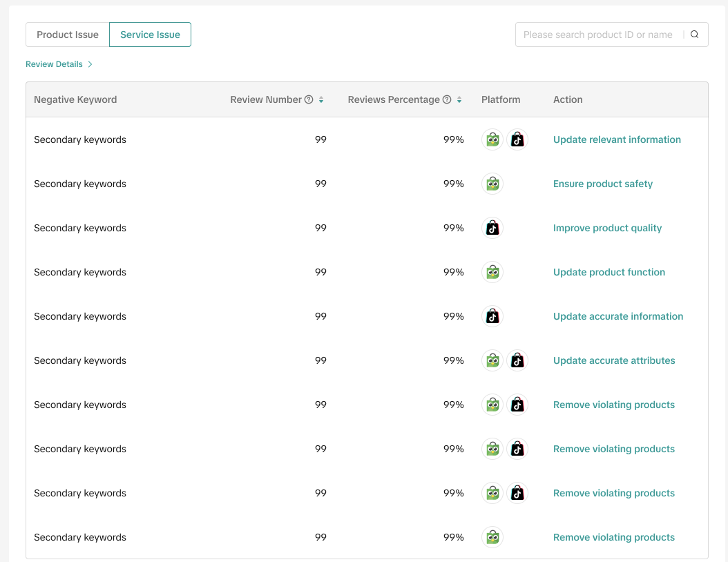This screenshot has height=562, width=728.
Task: Click TikTok Shop icon beside Update accurate information
Action: (x=492, y=317)
